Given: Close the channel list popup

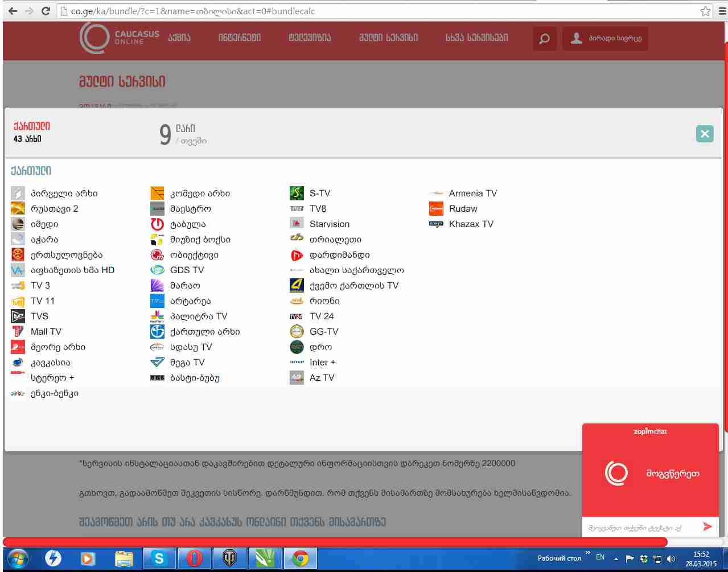Looking at the screenshot, I should [x=704, y=134].
